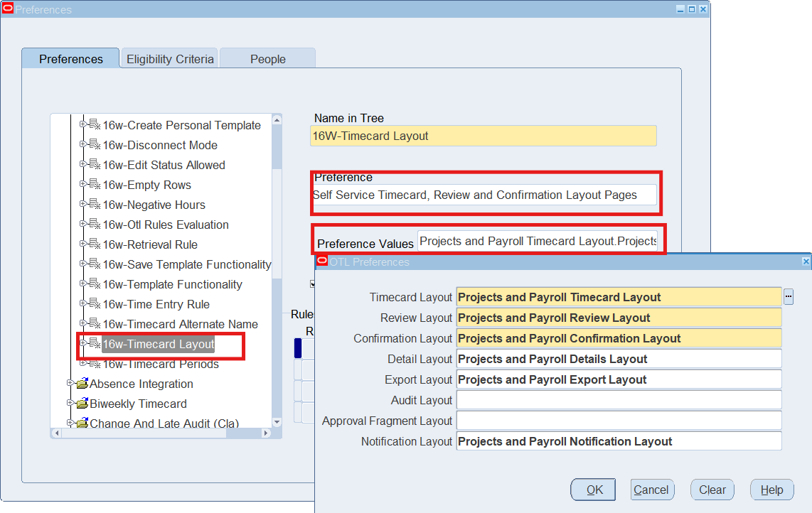Viewport: 812px width, 513px height.
Task: Select 16w-Timecard Periods in the tree
Action: tap(161, 364)
